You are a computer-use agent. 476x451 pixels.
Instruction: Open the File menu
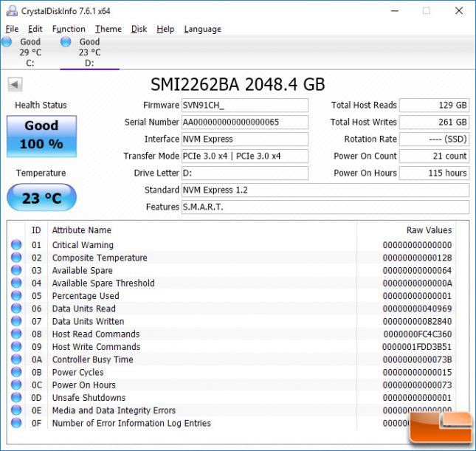click(x=12, y=29)
